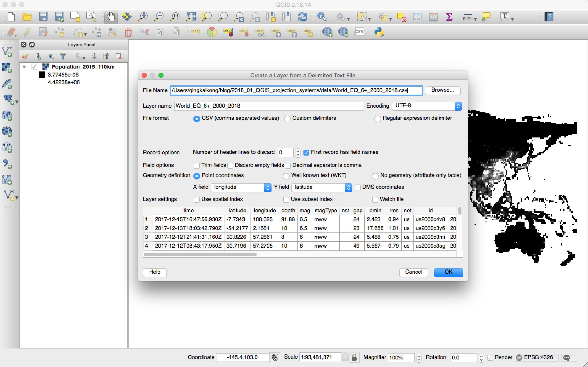This screenshot has width=588, height=367.
Task: Click the mag column header
Action: pos(304,210)
